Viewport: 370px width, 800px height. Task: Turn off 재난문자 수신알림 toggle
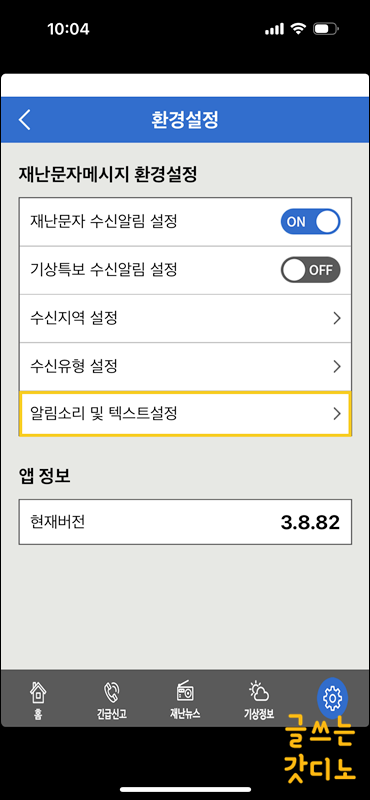310,221
